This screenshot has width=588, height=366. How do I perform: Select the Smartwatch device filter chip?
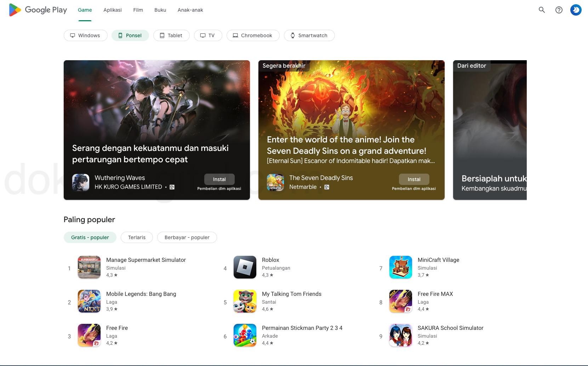309,35
